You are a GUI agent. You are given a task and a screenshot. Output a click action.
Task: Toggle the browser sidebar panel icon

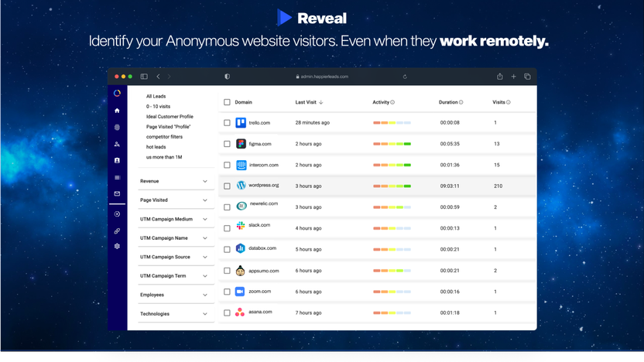(144, 77)
